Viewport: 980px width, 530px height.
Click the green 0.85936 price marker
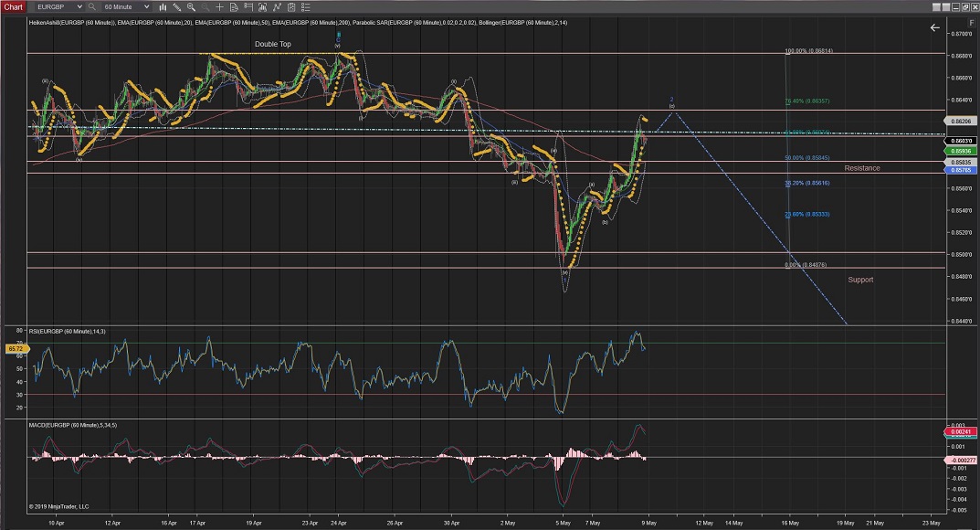961,152
